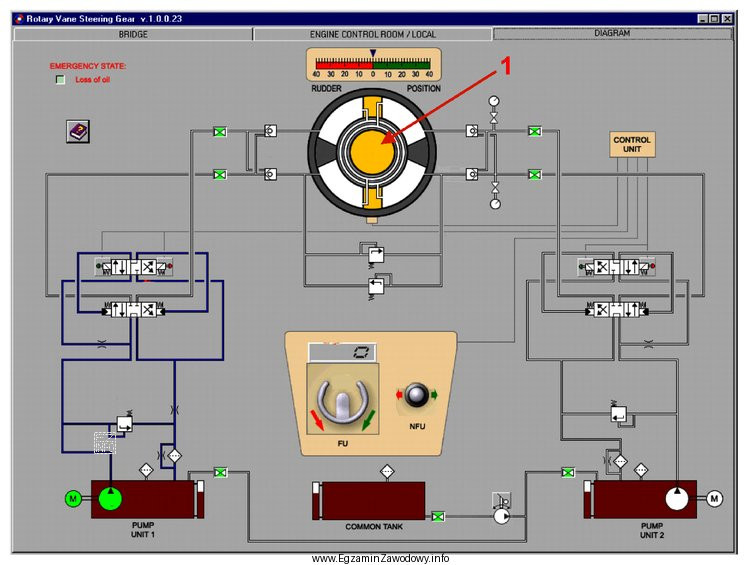Click the filter symbol above Common Tank
Image resolution: width=748 pixels, height=565 pixels.
coord(387,471)
